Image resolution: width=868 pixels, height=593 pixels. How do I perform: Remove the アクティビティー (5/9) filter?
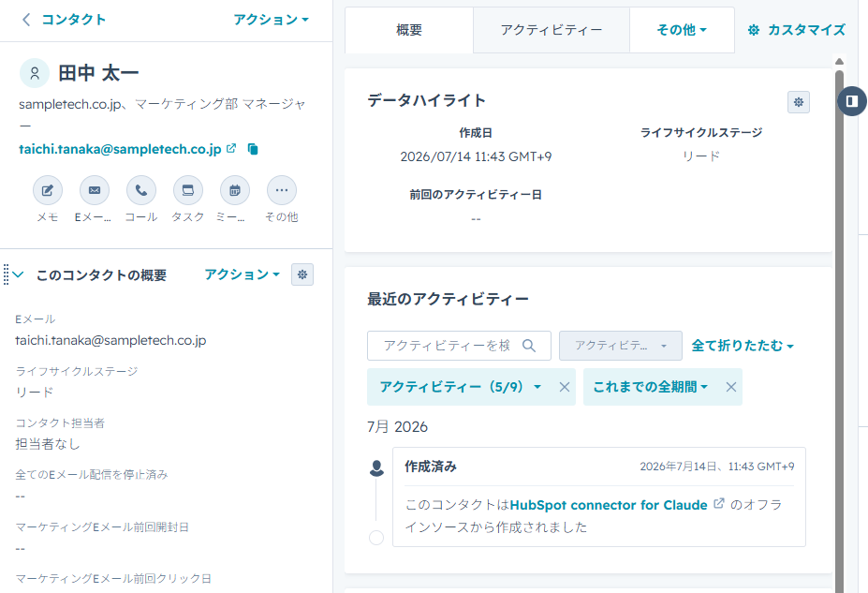tap(564, 387)
